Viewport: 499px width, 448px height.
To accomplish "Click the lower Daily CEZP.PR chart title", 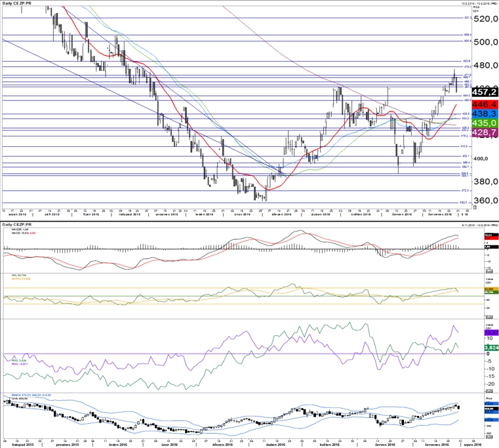I will point(16,224).
